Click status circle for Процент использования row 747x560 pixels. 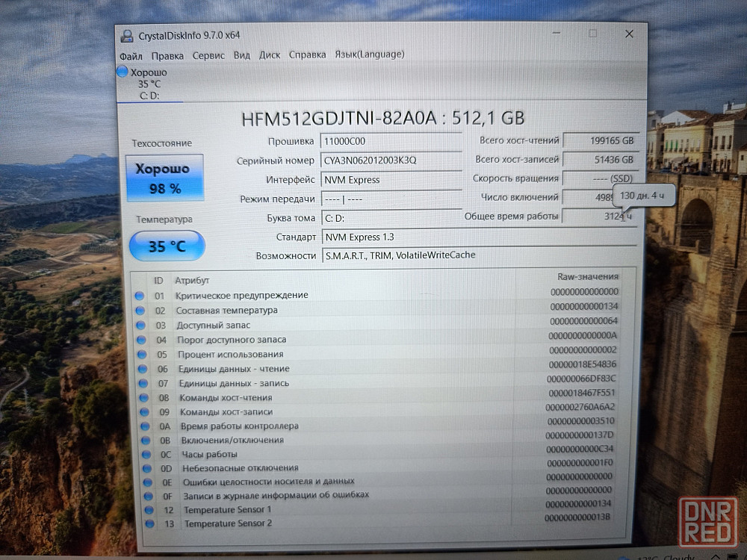(x=140, y=355)
